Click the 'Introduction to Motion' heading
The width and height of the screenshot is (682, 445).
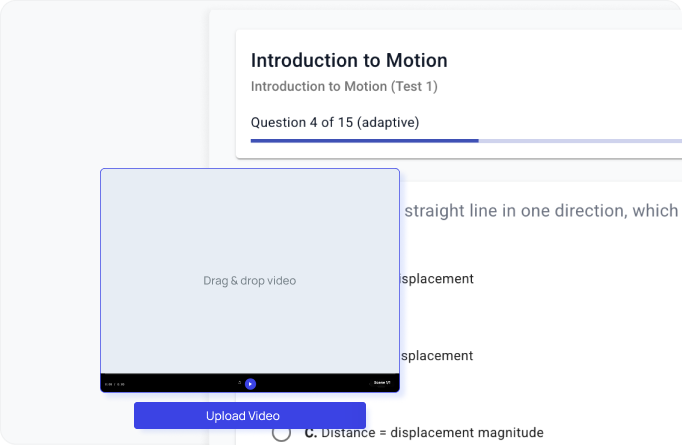(349, 61)
